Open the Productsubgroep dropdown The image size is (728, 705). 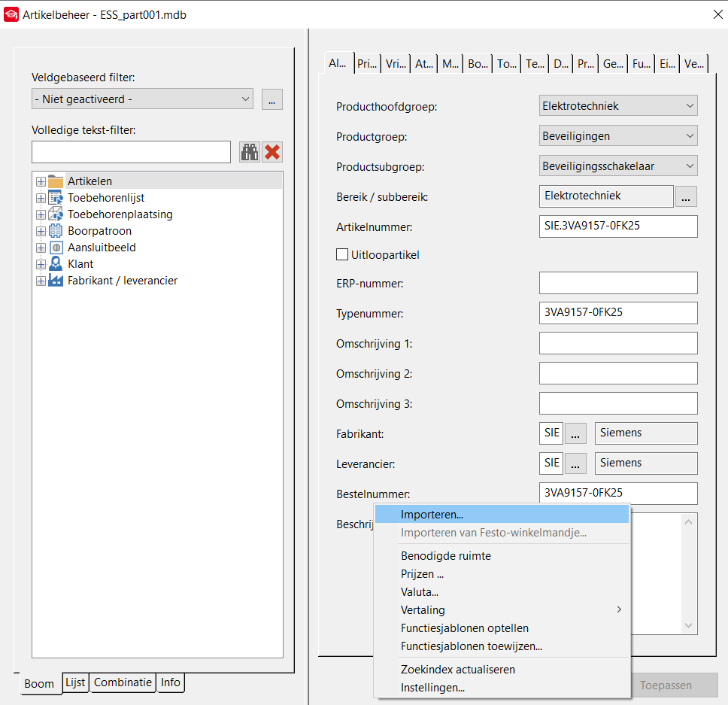click(x=618, y=166)
